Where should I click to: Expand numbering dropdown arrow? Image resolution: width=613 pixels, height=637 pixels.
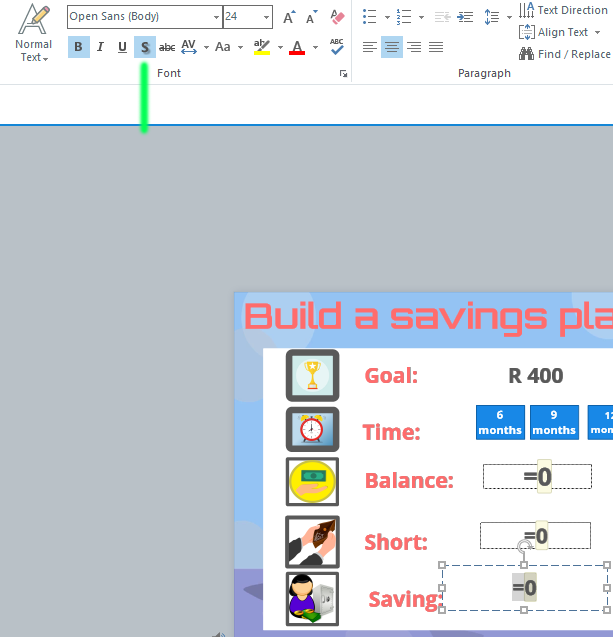click(x=421, y=17)
